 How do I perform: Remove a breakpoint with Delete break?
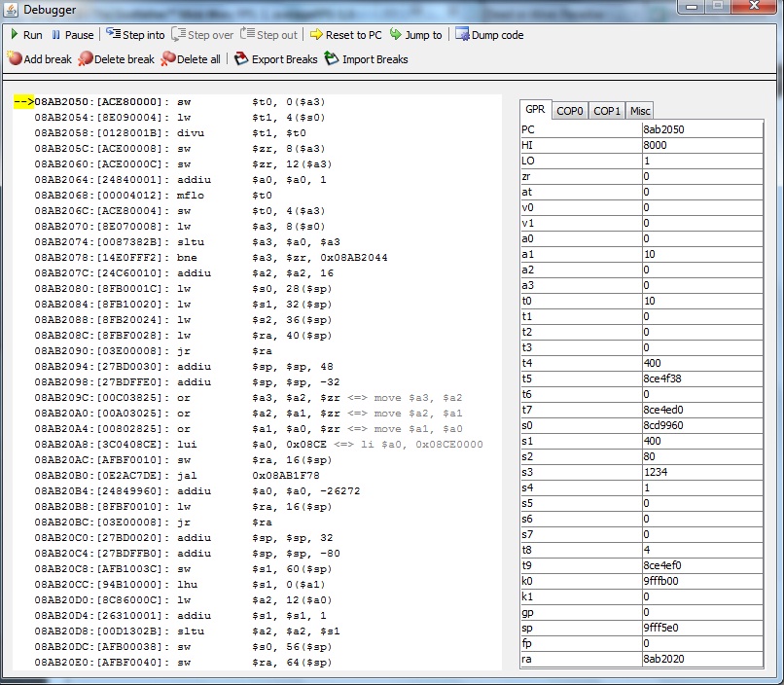117,59
